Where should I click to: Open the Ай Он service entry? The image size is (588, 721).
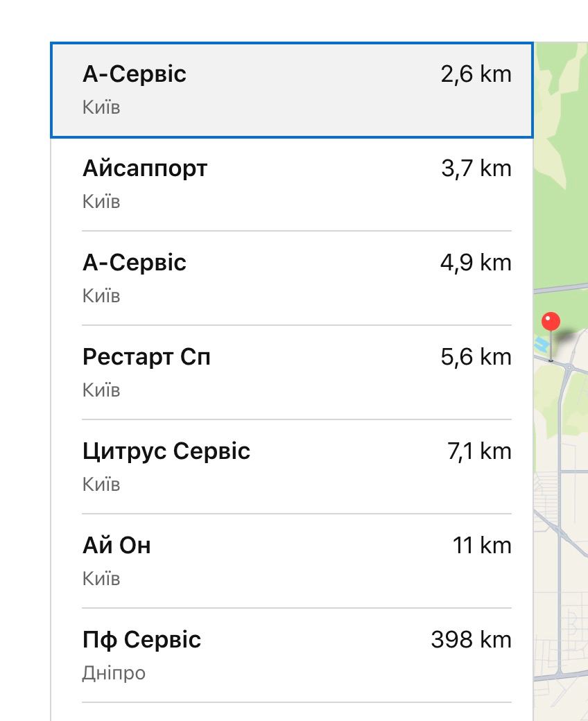point(291,561)
